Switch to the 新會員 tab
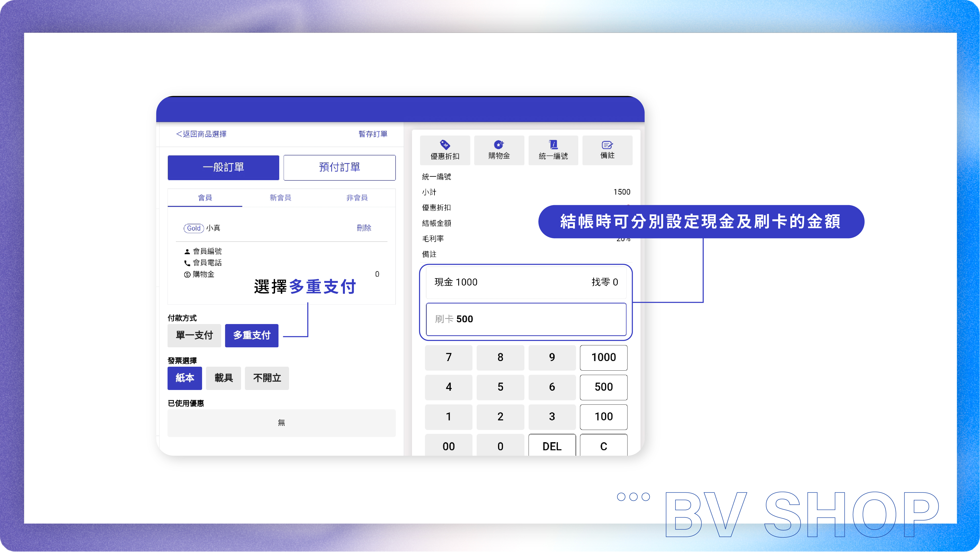This screenshot has width=980, height=552. tap(280, 198)
